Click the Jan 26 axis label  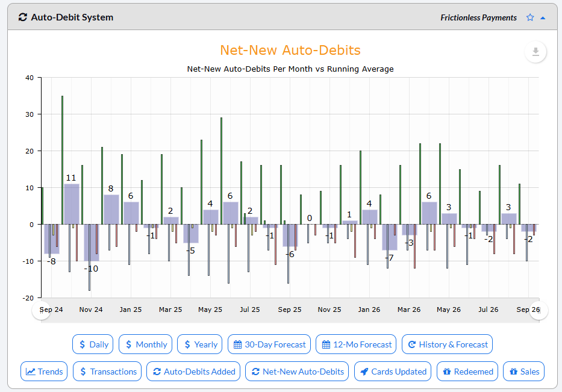369,310
